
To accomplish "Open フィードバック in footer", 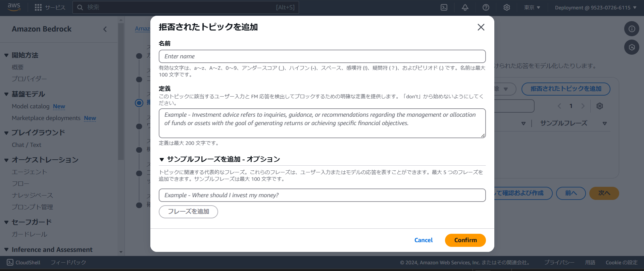I will click(x=68, y=262).
